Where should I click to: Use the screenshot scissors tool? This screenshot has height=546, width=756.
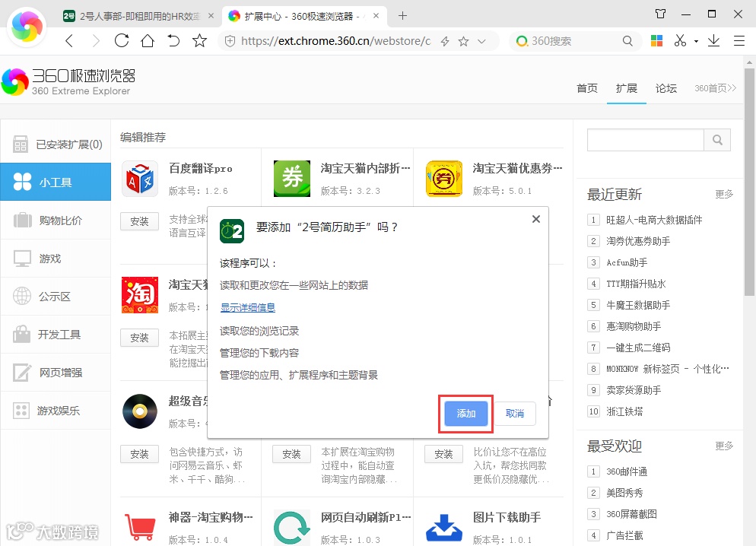coord(680,41)
